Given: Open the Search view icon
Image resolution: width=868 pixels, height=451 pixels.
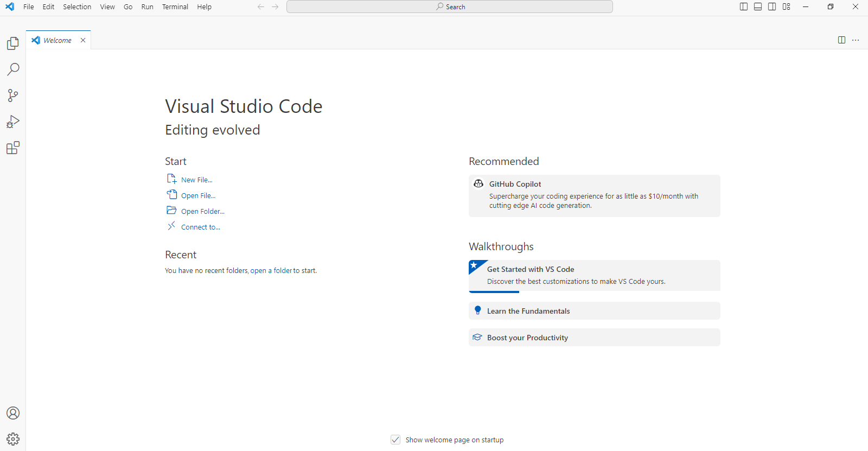Looking at the screenshot, I should [x=13, y=69].
